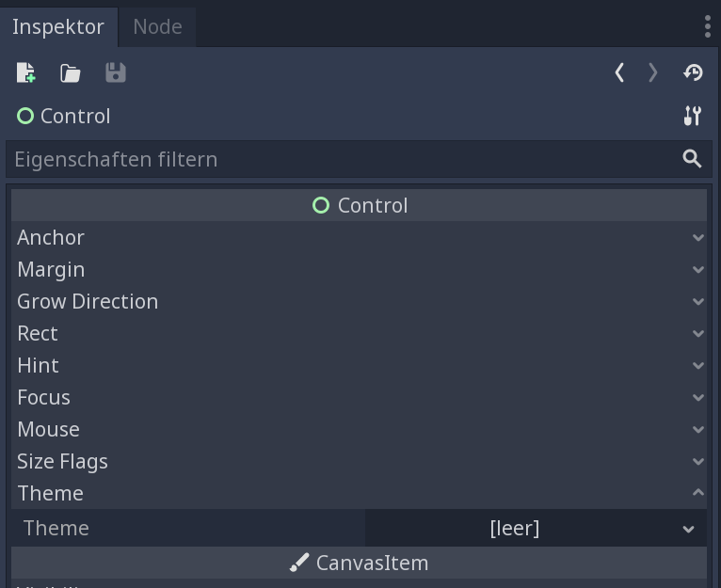Go to next edited object arrow
Viewport: 721px width, 588px height.
[652, 72]
